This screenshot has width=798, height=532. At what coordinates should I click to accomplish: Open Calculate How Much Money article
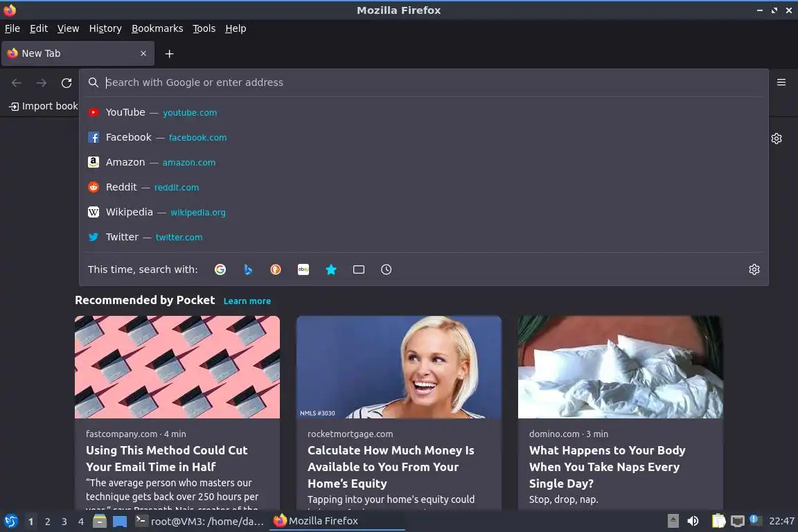(391, 467)
